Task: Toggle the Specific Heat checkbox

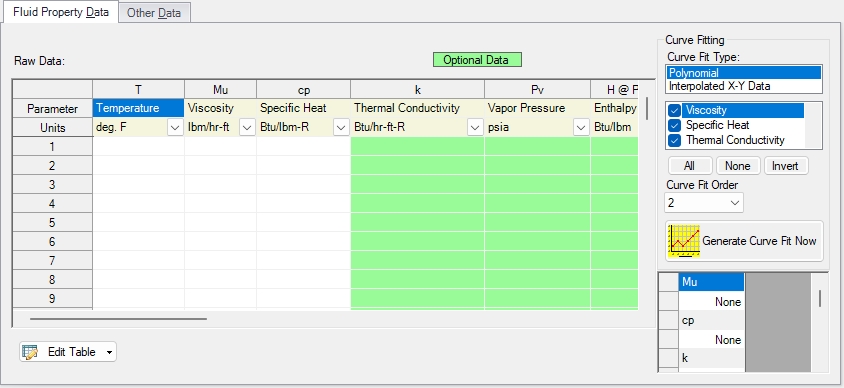Action: click(674, 125)
